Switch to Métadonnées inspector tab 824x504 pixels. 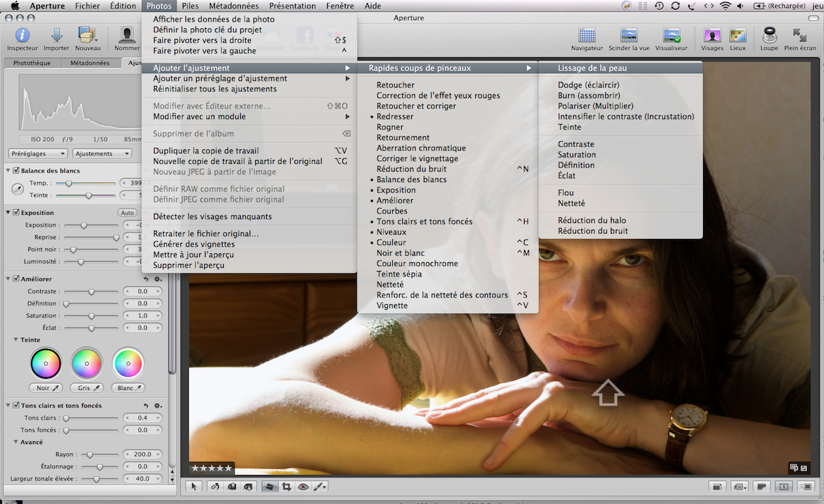[90, 63]
